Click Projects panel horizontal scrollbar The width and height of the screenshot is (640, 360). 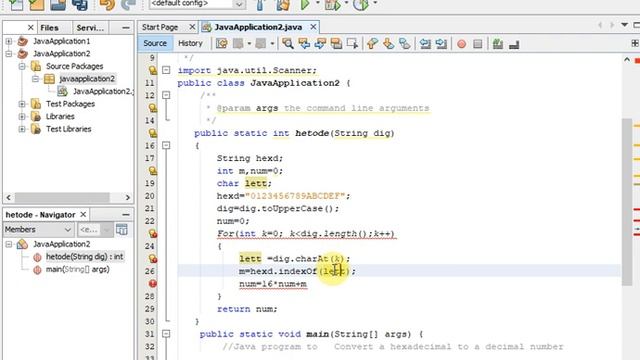(62, 198)
